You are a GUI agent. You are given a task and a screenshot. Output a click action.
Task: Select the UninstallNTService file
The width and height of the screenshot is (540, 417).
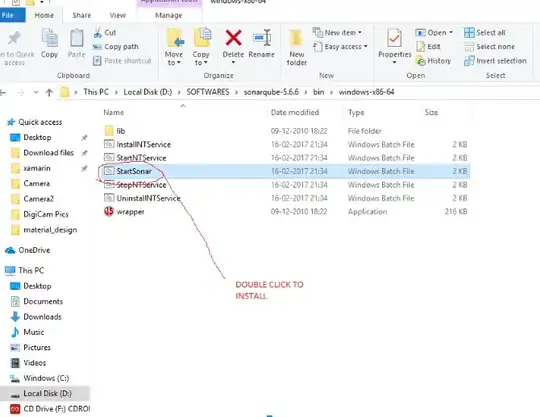(148, 198)
